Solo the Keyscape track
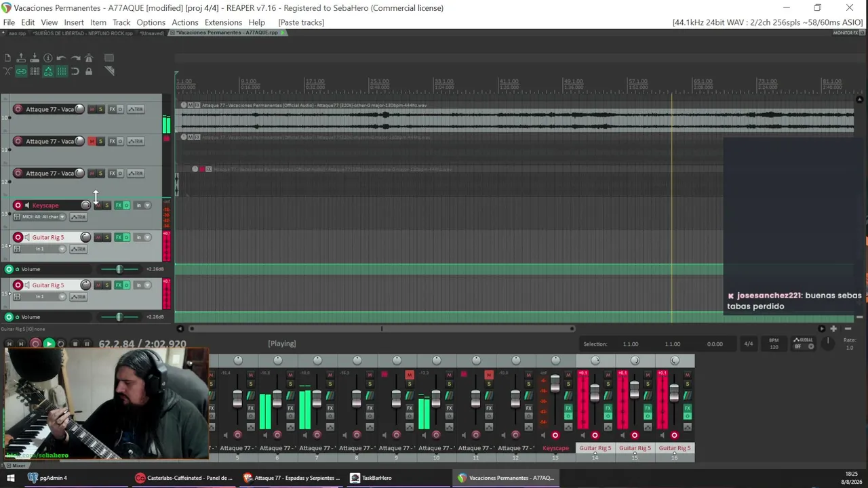Viewport: 868px width, 488px height. pos(106,205)
